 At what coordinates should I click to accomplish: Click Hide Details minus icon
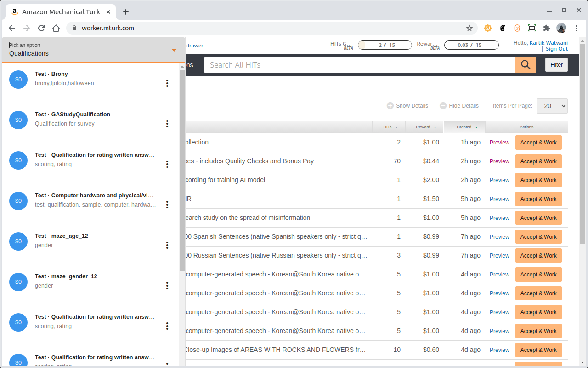pos(443,106)
